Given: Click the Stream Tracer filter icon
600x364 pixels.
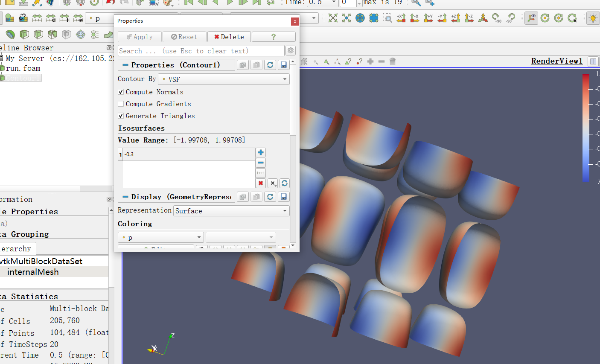Looking at the screenshot, I should point(94,34).
